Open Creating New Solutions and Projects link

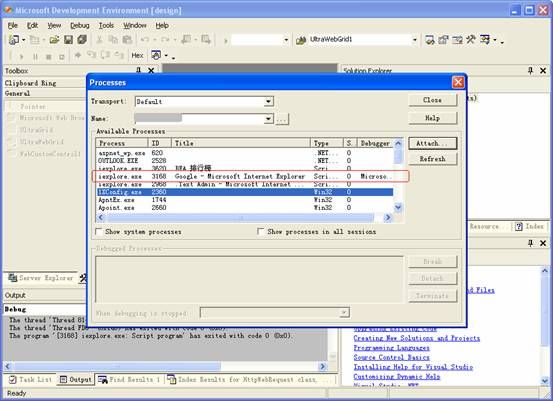click(x=417, y=338)
